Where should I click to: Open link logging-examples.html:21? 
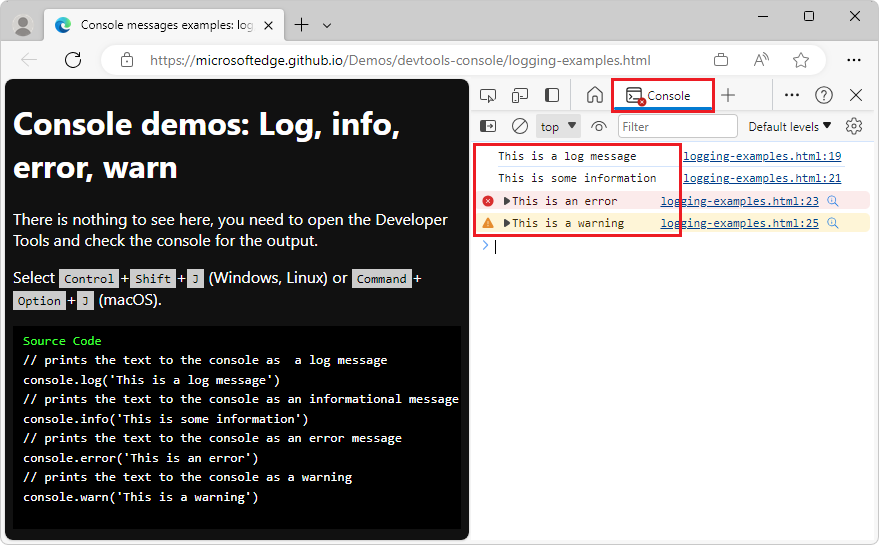pos(762,178)
